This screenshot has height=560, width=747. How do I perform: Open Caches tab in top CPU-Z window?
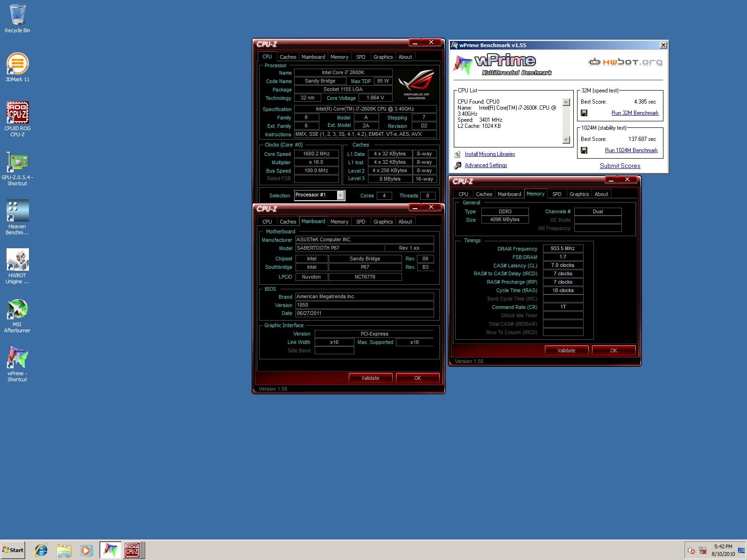point(288,57)
